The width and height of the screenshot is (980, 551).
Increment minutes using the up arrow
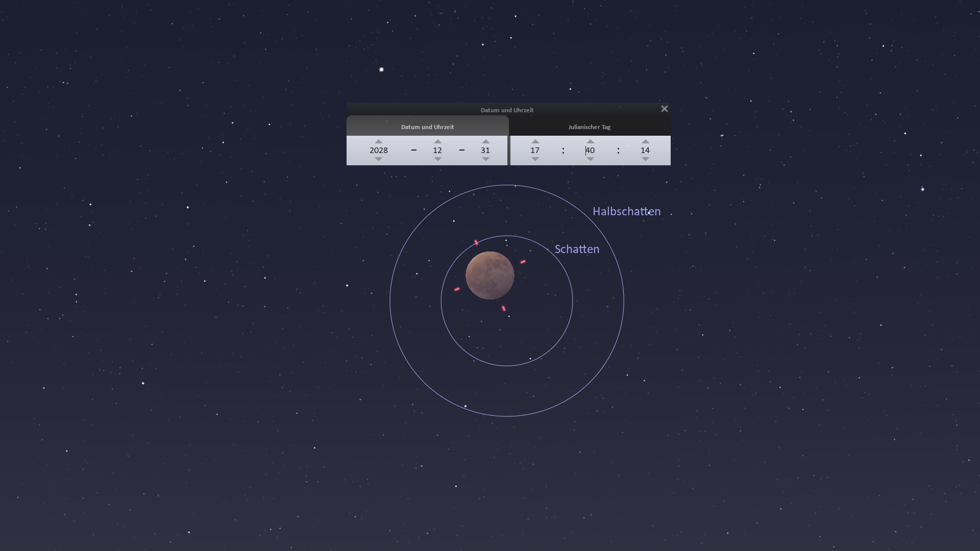[590, 142]
